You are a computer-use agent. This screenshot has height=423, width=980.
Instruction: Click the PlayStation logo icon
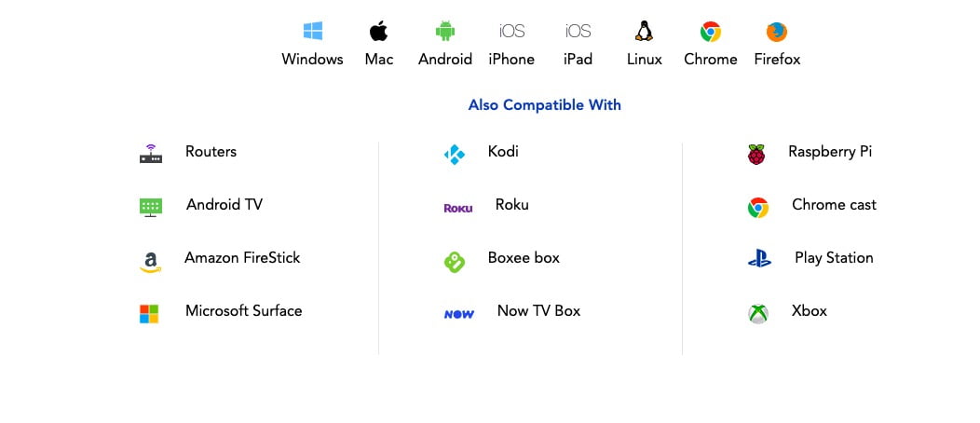pyautogui.click(x=759, y=260)
